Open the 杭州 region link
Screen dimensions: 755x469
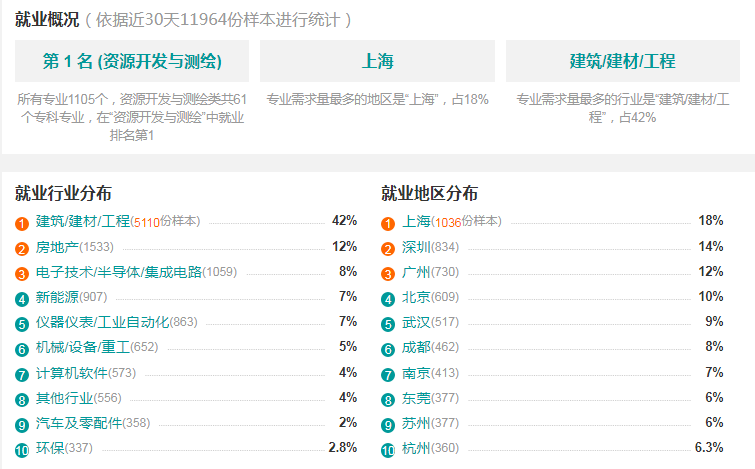(416, 448)
